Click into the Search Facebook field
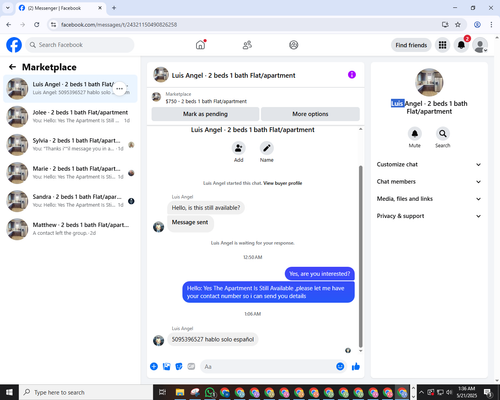This screenshot has height=400, width=500. point(80,45)
